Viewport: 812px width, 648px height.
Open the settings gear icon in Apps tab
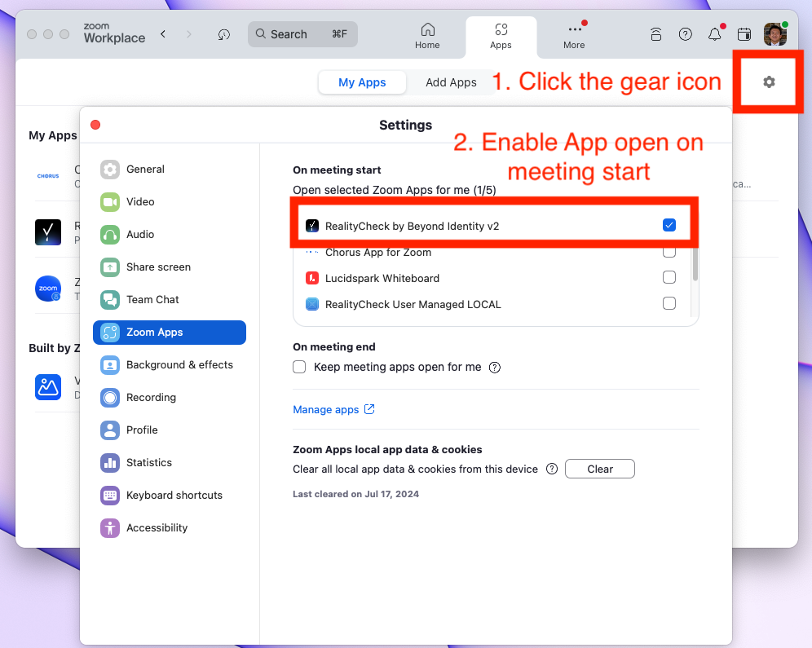tap(769, 82)
